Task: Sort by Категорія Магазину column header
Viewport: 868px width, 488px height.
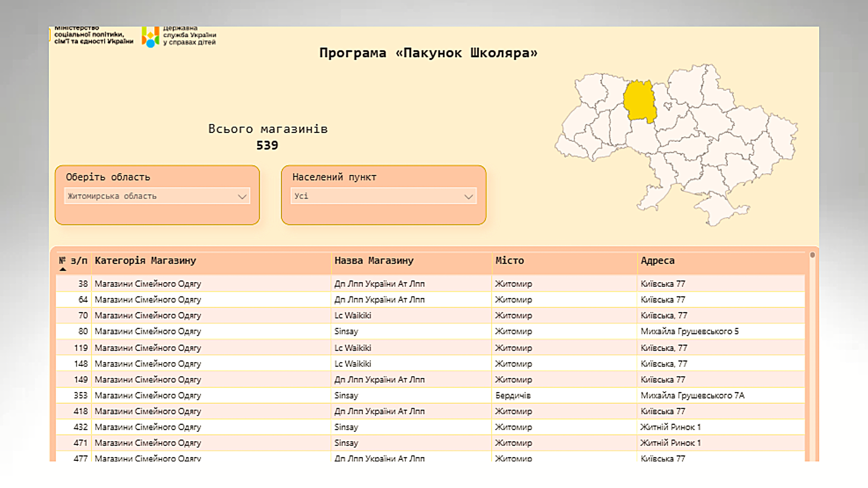Action: [145, 261]
